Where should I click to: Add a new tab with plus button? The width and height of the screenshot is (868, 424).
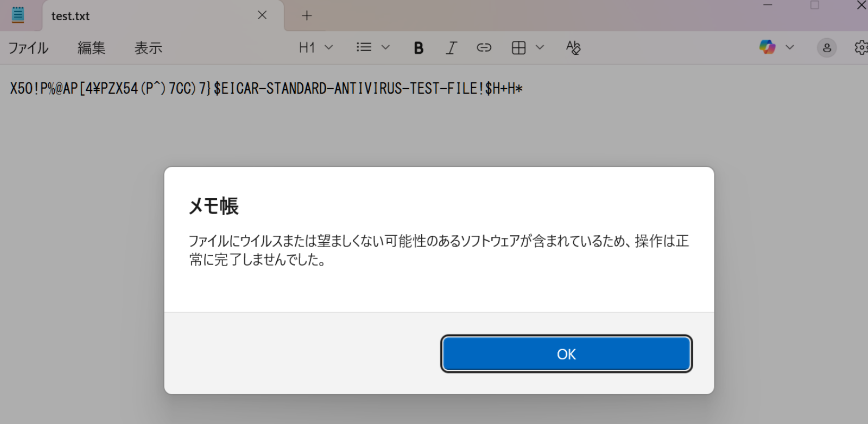(x=307, y=16)
